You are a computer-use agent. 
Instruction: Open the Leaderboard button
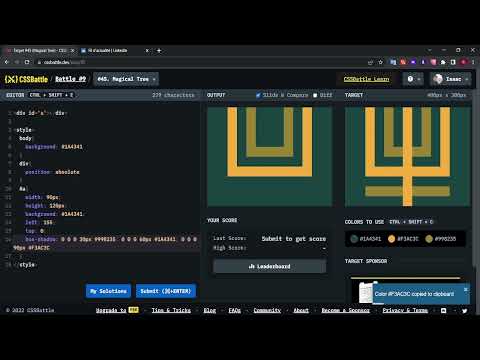(x=269, y=266)
